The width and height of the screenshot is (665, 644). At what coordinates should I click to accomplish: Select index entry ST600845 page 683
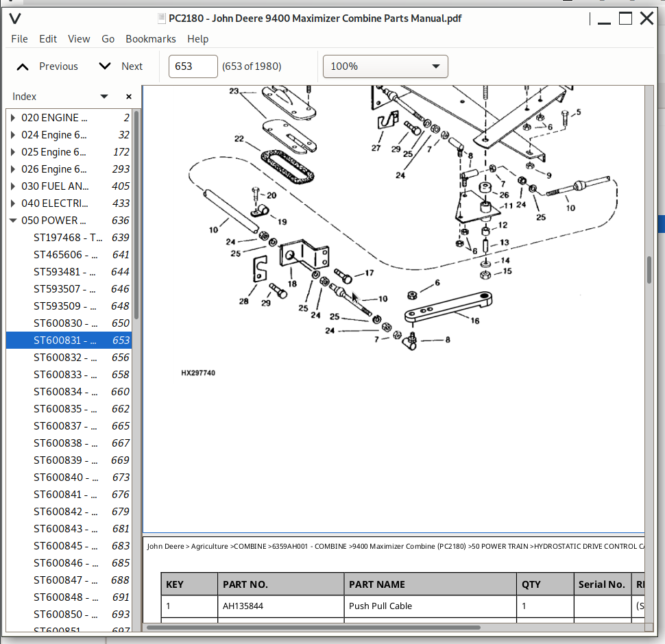point(69,546)
